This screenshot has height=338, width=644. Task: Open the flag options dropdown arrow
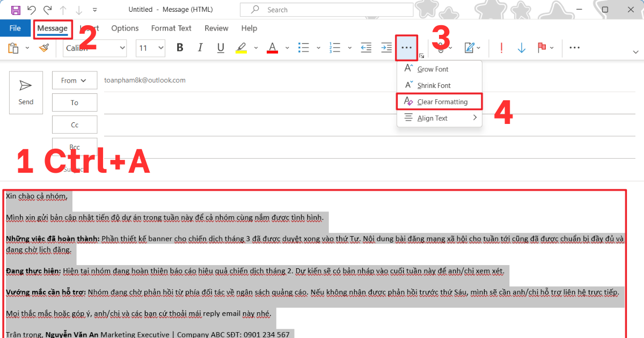pyautogui.click(x=553, y=48)
